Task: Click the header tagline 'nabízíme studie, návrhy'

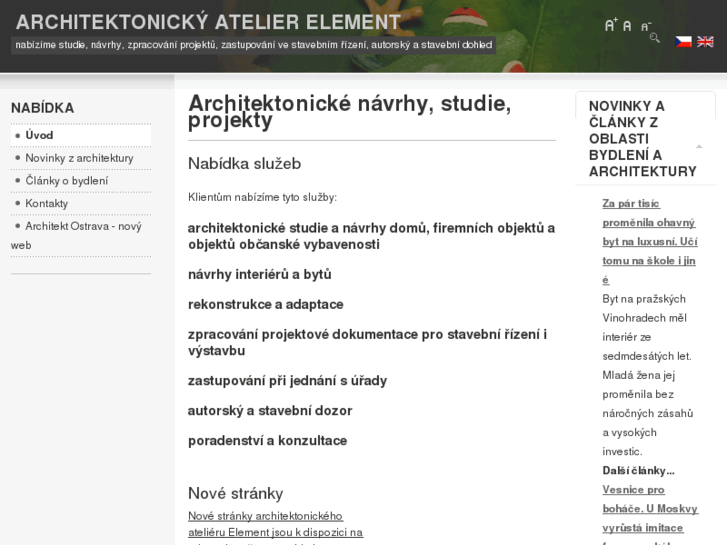Action: 254,45
